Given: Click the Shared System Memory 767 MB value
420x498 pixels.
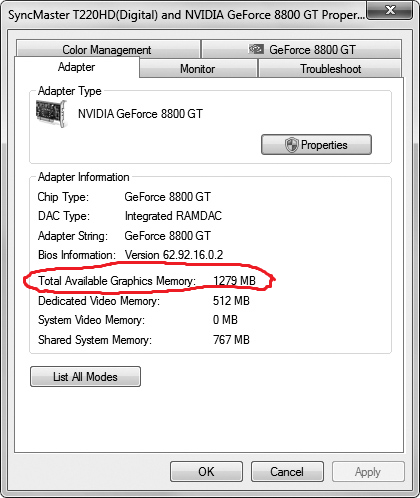Looking at the screenshot, I should 231,340.
